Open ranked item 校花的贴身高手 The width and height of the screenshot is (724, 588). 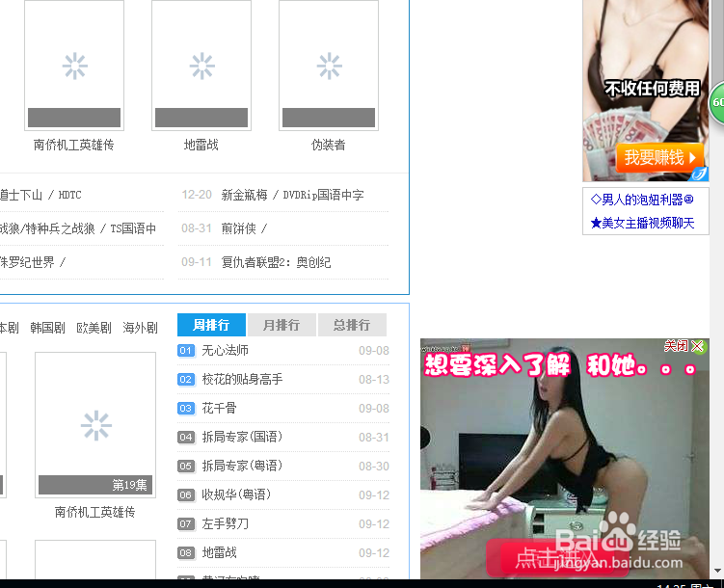[x=242, y=380]
